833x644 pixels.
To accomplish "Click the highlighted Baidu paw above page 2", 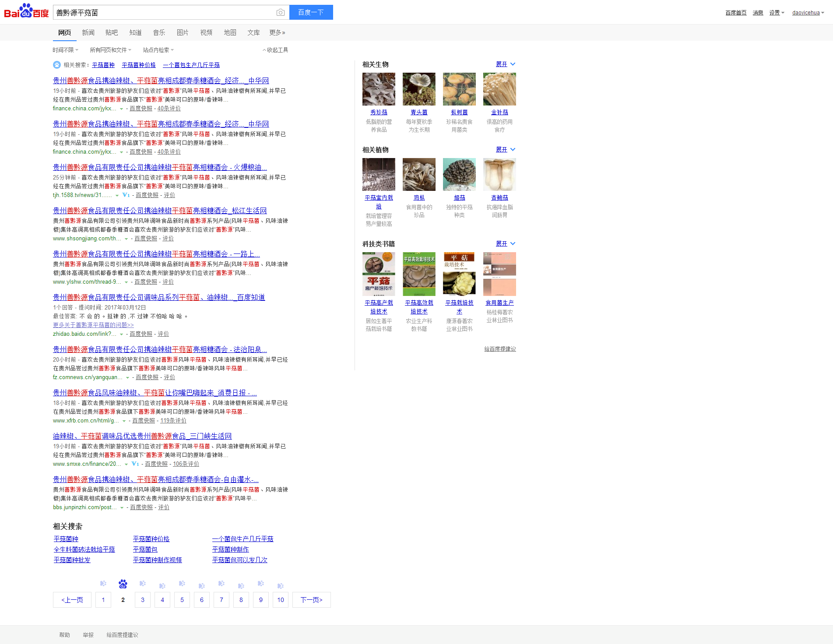I will tap(123, 584).
